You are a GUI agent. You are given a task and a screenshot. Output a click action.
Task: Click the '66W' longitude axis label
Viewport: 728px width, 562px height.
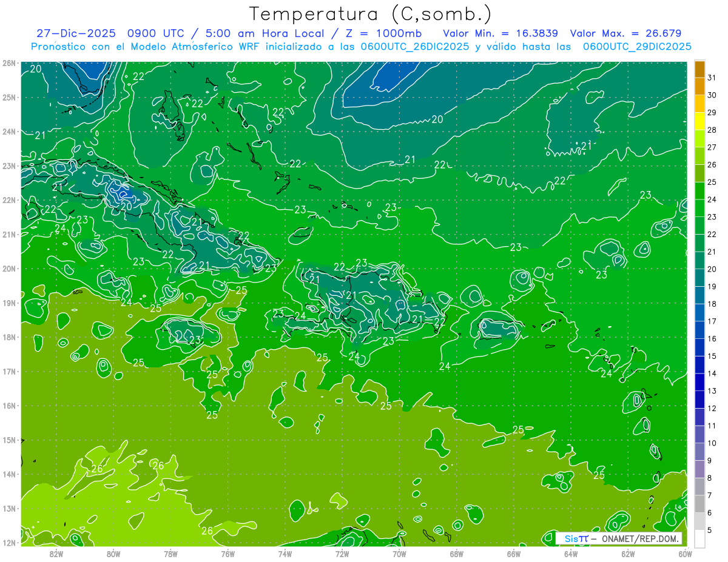[514, 553]
